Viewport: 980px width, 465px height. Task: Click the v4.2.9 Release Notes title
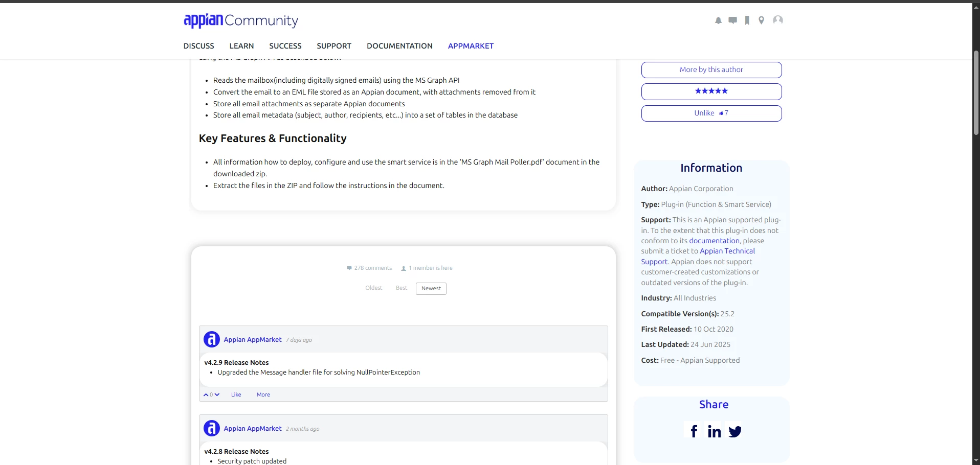pos(236,363)
